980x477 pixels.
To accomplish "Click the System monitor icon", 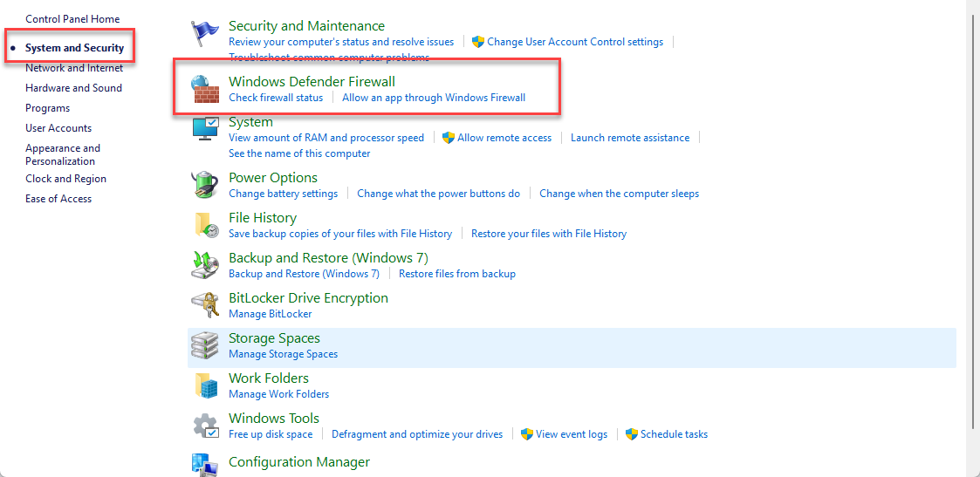I will tap(205, 129).
